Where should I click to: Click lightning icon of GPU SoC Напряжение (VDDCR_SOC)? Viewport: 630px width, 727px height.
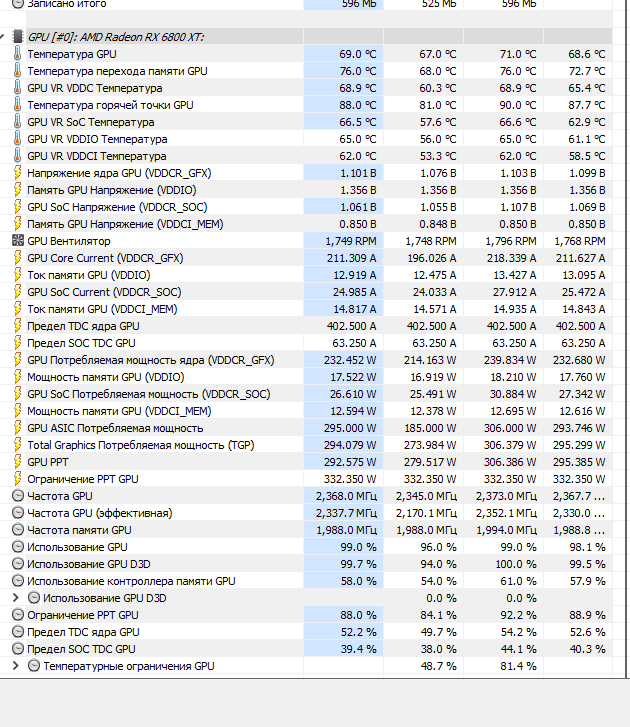coord(18,207)
